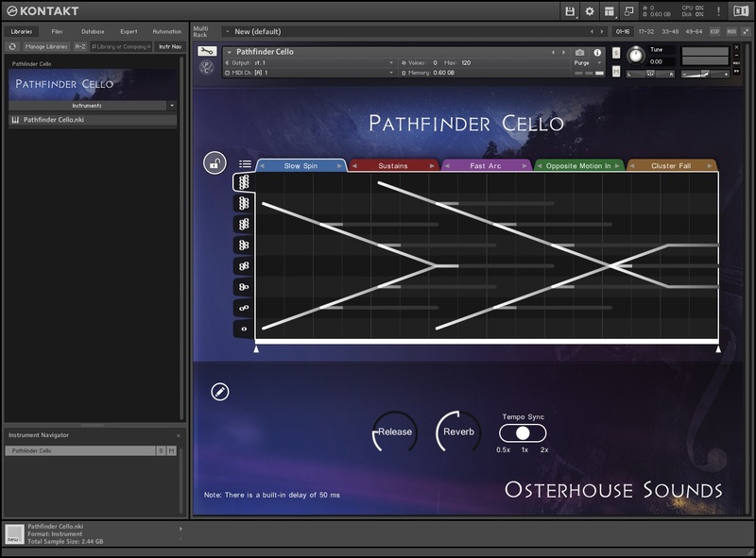756x558 pixels.
Task: Click the A-Z sort button
Action: pyautogui.click(x=80, y=45)
